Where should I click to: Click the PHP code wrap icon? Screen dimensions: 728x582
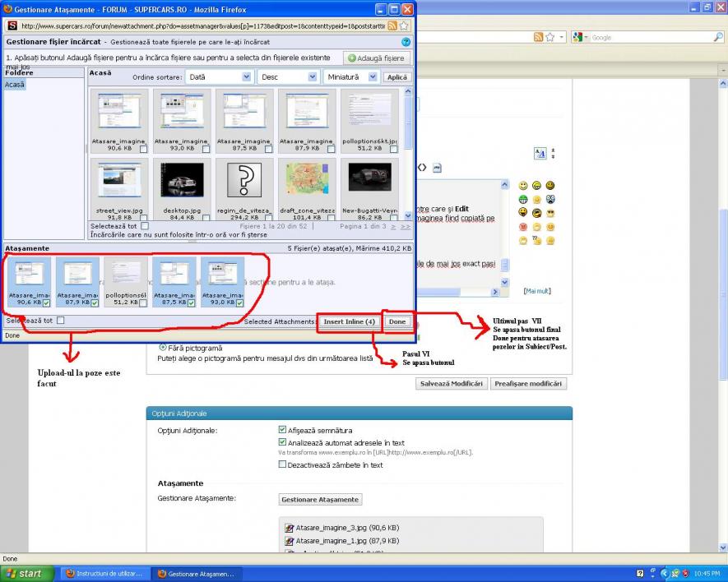437,168
